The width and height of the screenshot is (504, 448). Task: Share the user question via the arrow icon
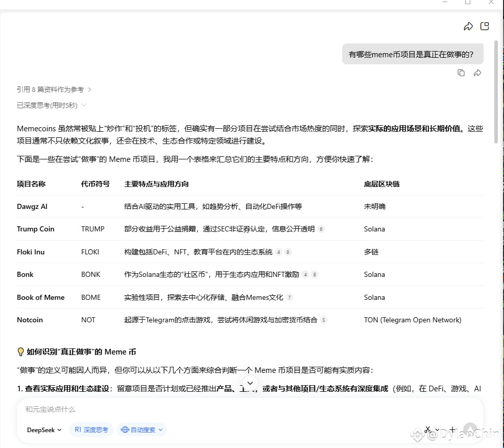tap(477, 73)
